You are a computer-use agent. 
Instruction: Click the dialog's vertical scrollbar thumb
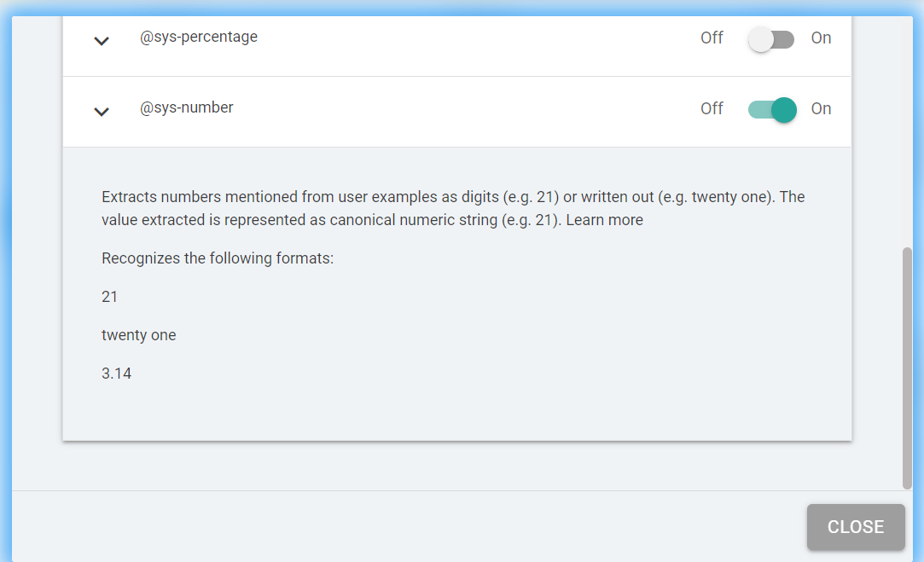pos(907,367)
